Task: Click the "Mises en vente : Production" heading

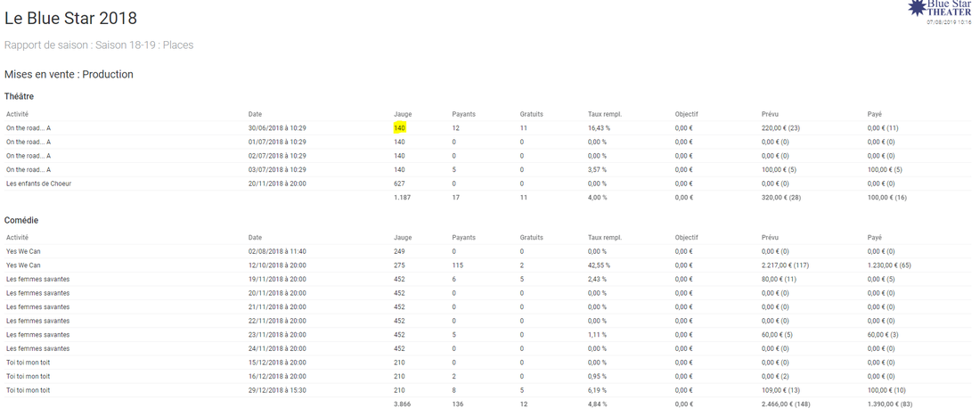Action: click(x=69, y=75)
